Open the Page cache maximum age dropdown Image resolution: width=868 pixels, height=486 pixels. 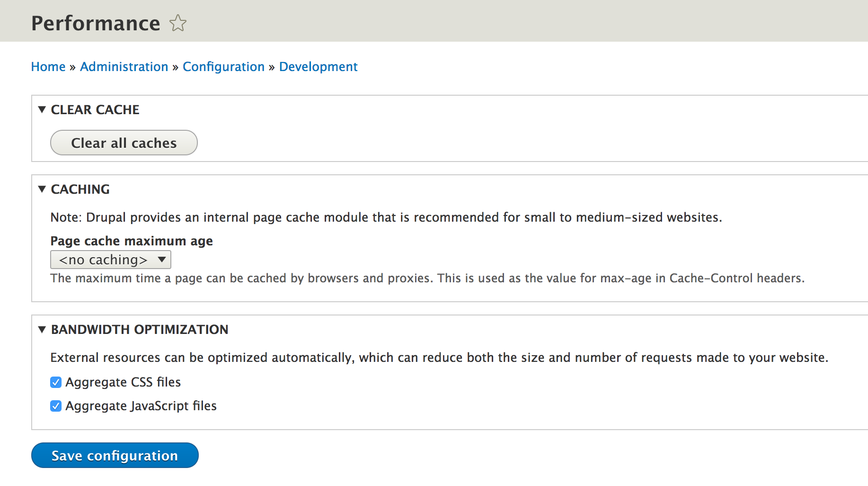(111, 260)
